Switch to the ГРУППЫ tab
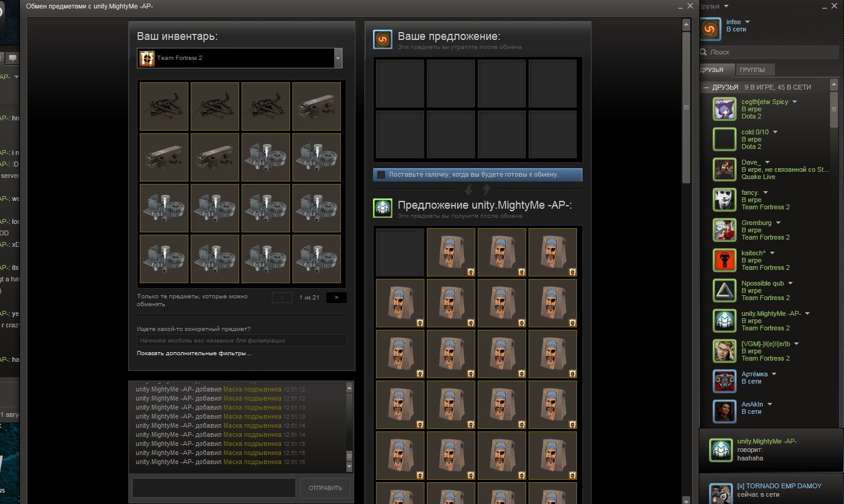 click(x=756, y=70)
